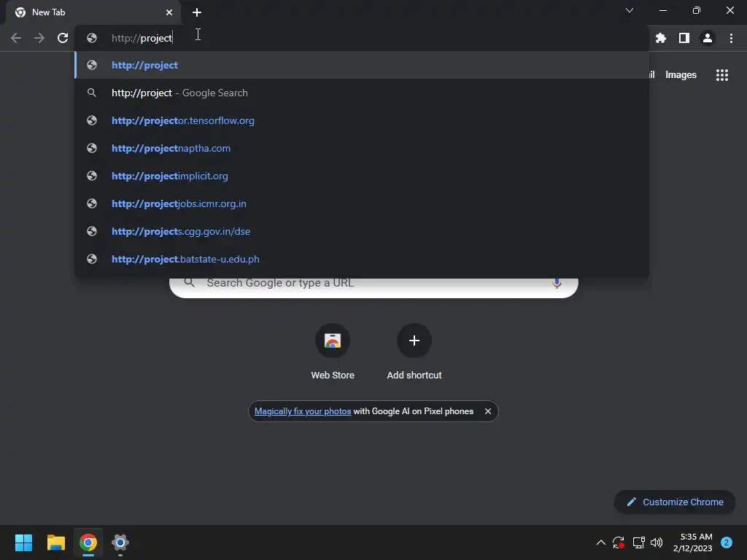747x560 pixels.
Task: Select projectimplicit.org suggestion
Action: tap(362, 176)
